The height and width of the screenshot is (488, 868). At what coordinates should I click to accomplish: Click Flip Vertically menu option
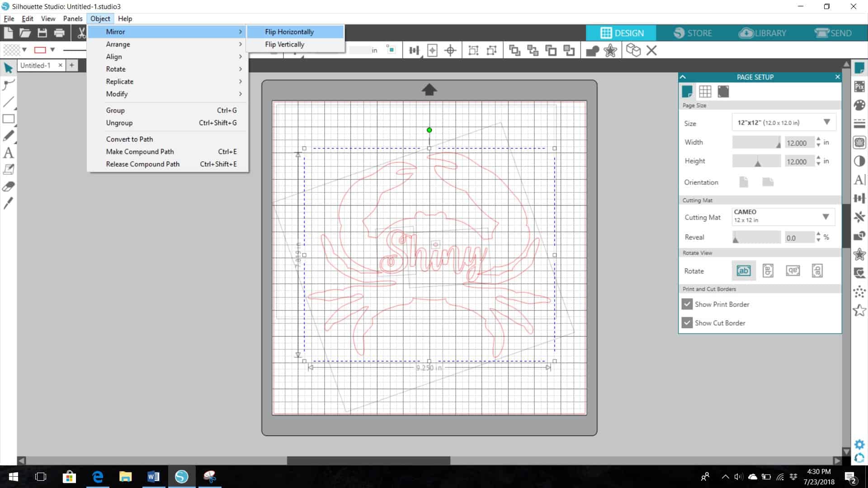click(x=284, y=43)
